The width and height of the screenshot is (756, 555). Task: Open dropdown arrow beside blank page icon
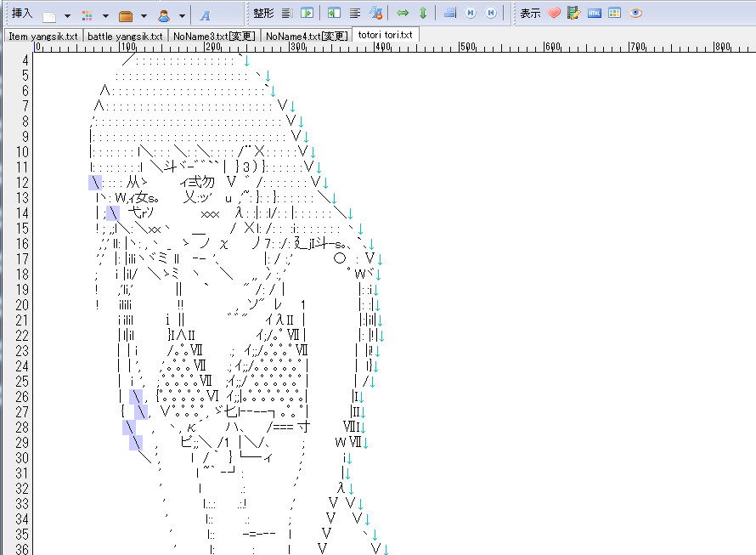point(67,15)
